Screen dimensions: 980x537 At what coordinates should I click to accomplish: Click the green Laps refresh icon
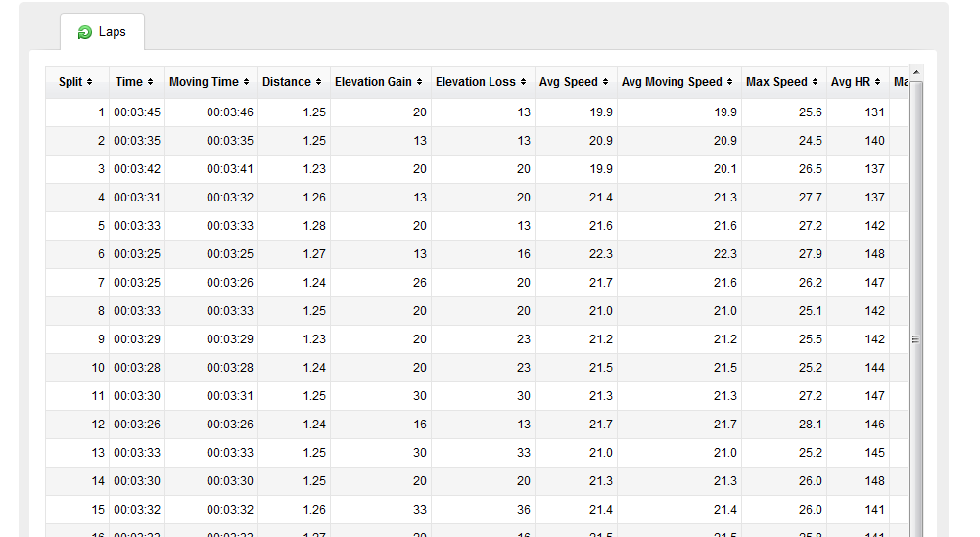click(84, 32)
